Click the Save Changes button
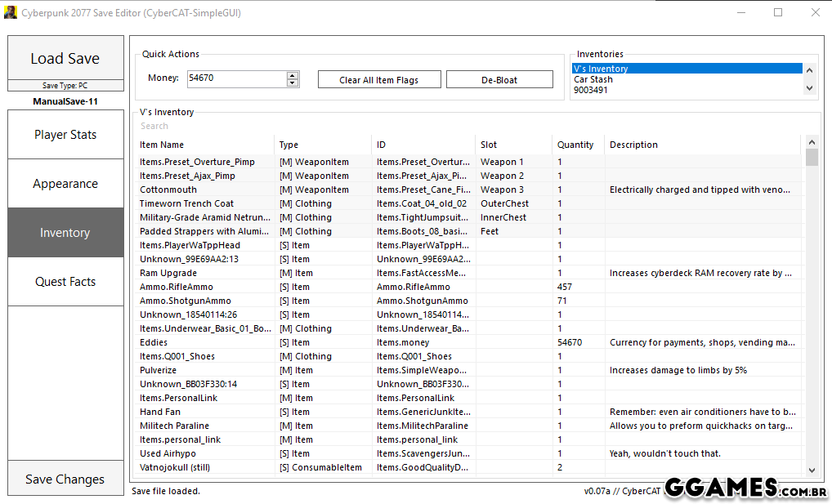832x504 pixels. (65, 479)
